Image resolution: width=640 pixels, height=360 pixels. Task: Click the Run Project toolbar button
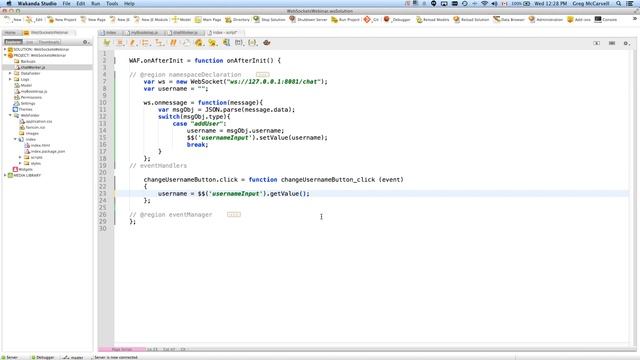(345, 20)
